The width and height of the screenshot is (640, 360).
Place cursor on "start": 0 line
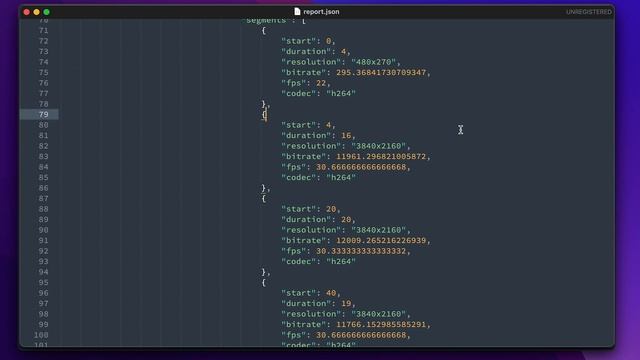coord(308,41)
